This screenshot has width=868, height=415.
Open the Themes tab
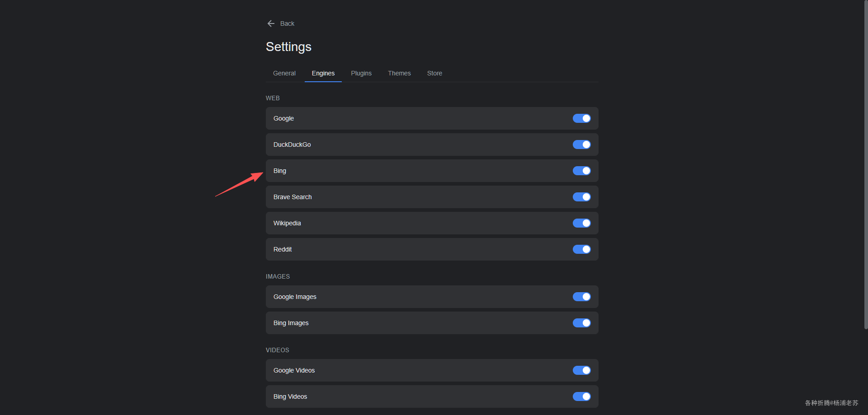(x=399, y=73)
